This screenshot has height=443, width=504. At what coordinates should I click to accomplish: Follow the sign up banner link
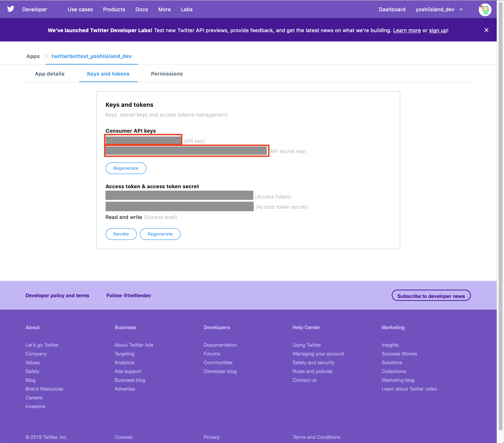(x=438, y=30)
